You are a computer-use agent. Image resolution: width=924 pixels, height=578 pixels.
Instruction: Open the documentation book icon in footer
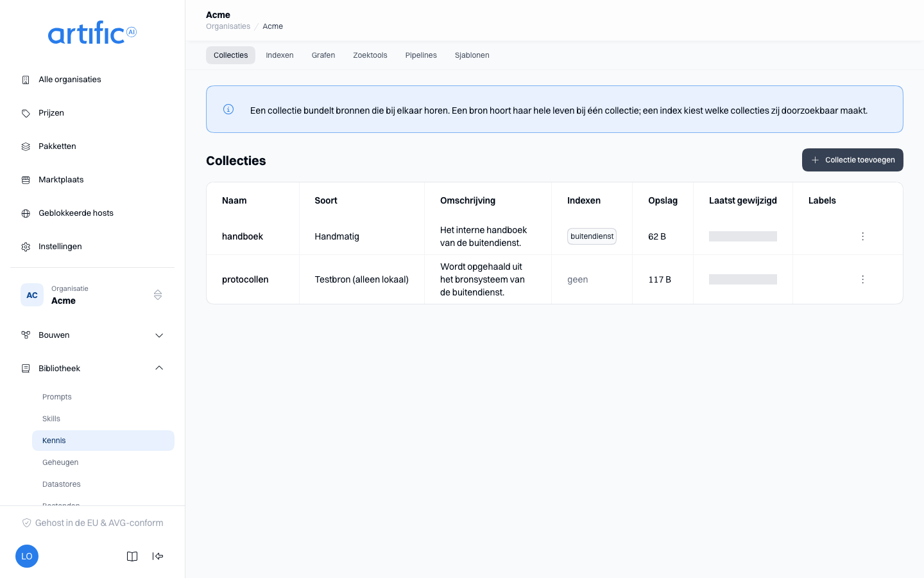click(132, 556)
